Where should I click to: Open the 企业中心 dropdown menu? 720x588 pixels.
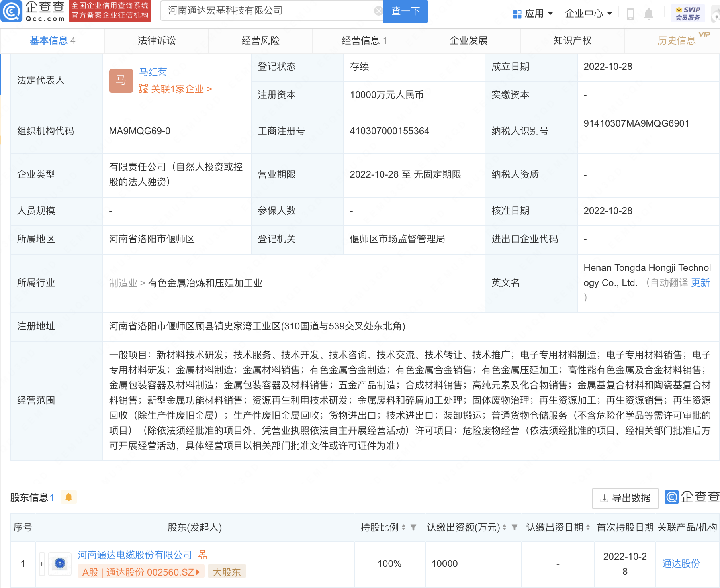coord(588,14)
